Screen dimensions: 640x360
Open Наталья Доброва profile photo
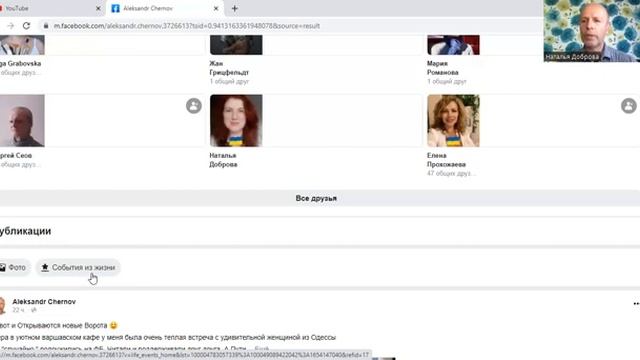click(x=236, y=120)
